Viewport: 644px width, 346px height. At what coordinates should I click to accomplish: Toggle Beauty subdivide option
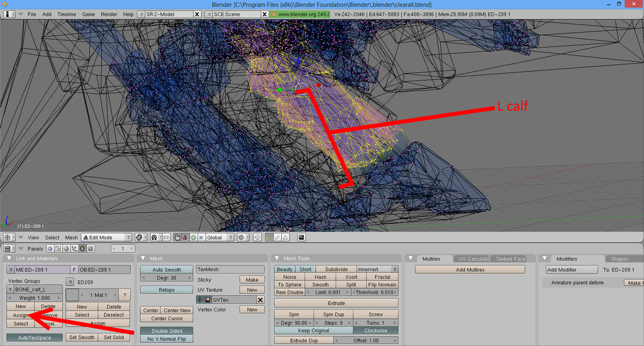point(285,269)
